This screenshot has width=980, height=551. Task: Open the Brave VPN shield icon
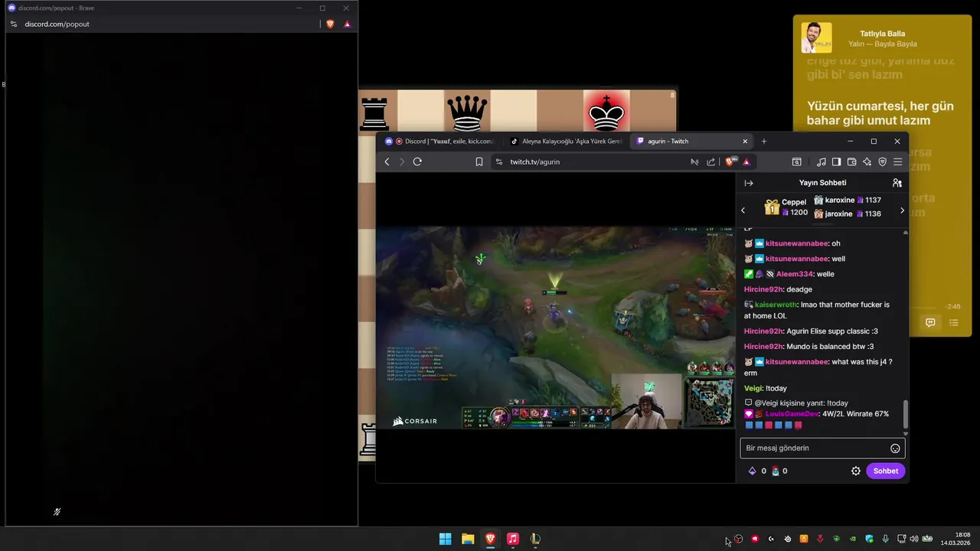click(882, 161)
